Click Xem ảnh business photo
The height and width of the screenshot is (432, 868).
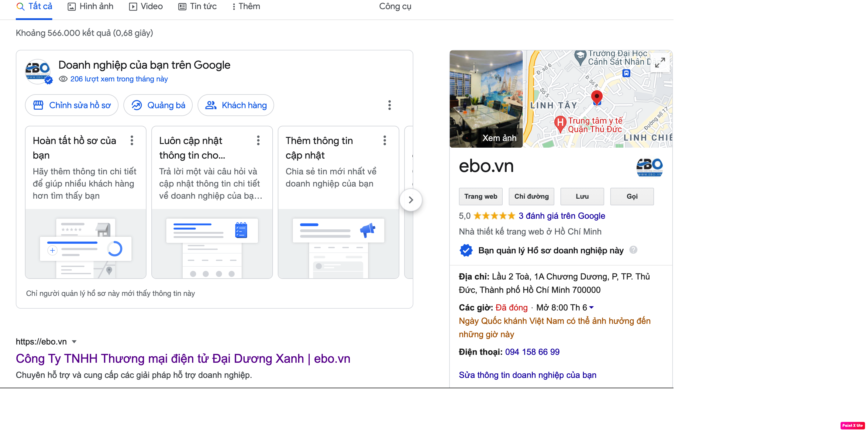click(x=486, y=99)
